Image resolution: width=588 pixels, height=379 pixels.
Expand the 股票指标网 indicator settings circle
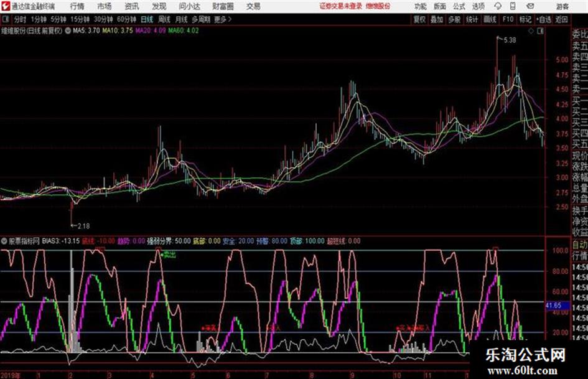pyautogui.click(x=4, y=241)
